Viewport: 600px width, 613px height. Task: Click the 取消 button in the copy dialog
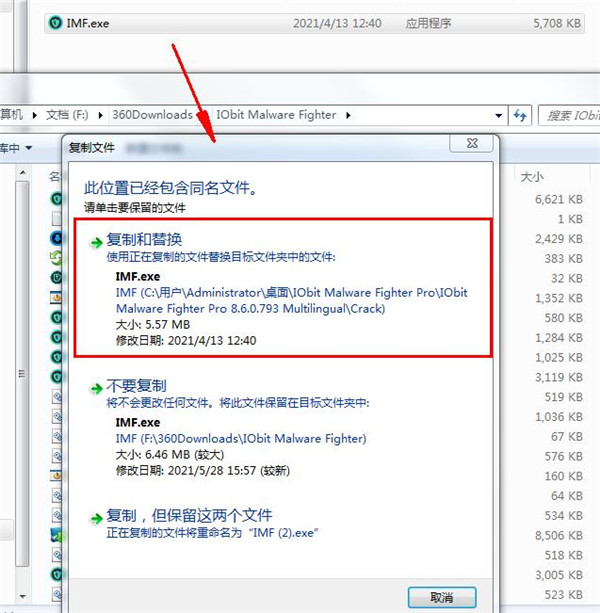coord(442,597)
